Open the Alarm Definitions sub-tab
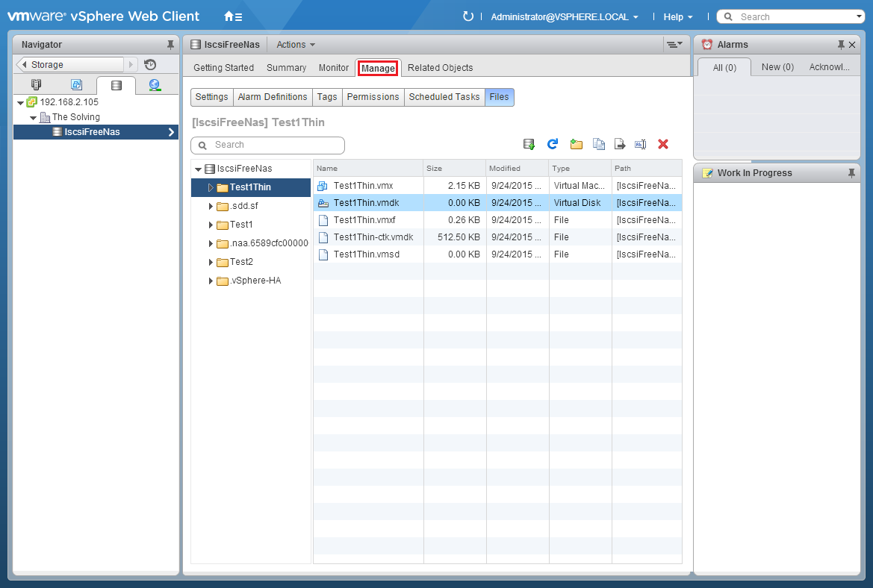Screen dimensions: 873x588 pos(273,97)
